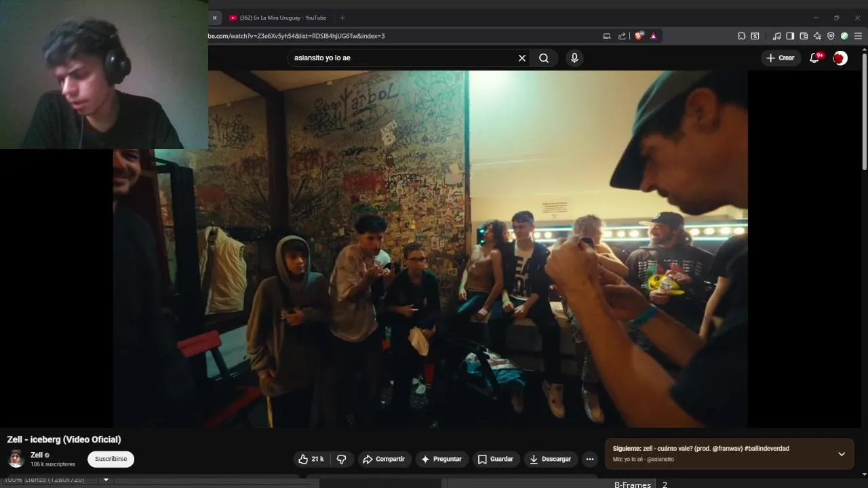Open Brave Rewards triangle icon
Viewport: 868px width, 488px height.
(654, 36)
